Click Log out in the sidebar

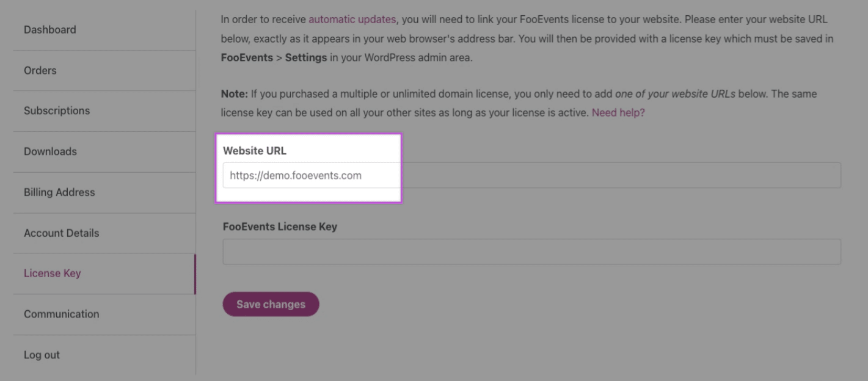click(42, 355)
